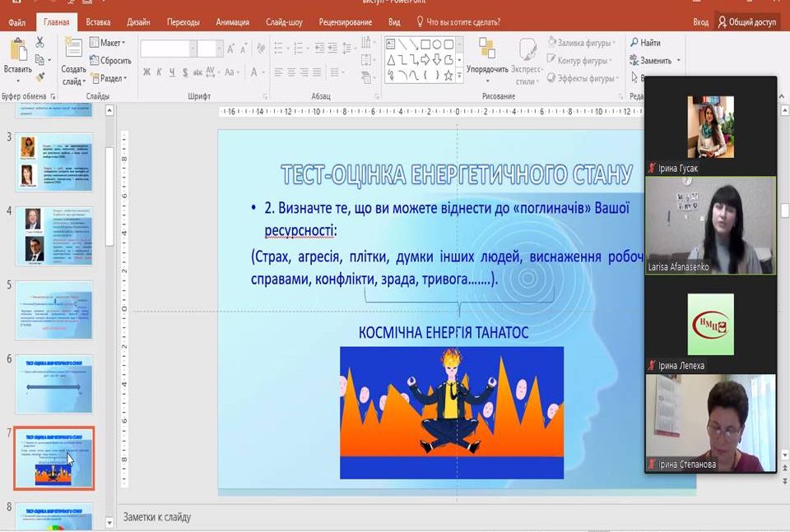This screenshot has width=790, height=532.
Task: Pick the down block arrow shape
Action: click(437, 60)
